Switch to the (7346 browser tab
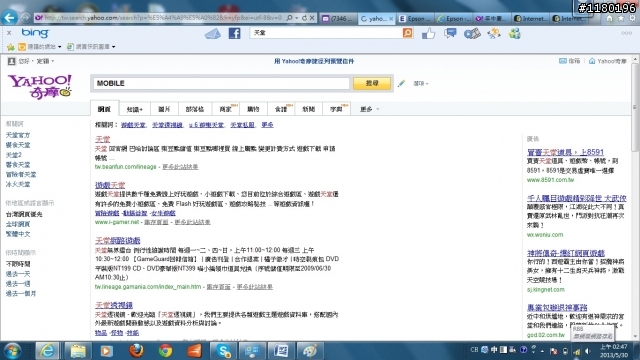This screenshot has height=360, width=640. (x=337, y=18)
